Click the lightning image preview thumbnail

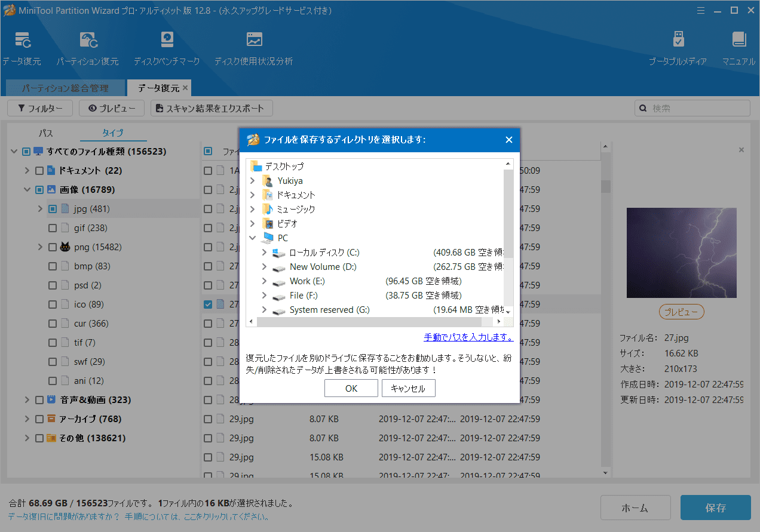pyautogui.click(x=681, y=253)
